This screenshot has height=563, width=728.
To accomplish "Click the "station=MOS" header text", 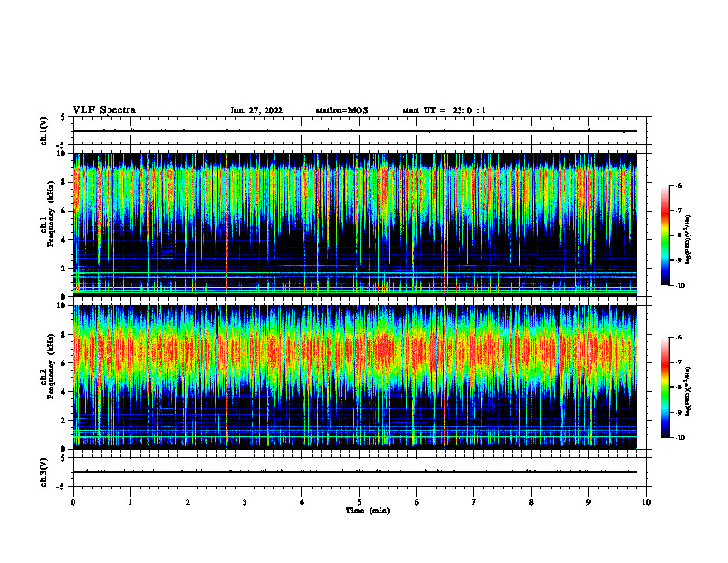I will 342,110.
